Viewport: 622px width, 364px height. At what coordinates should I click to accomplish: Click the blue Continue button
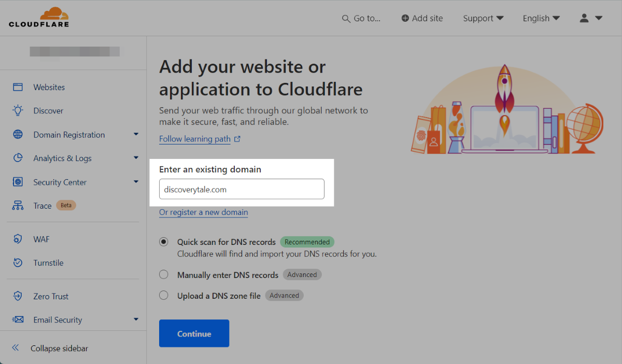coord(194,333)
